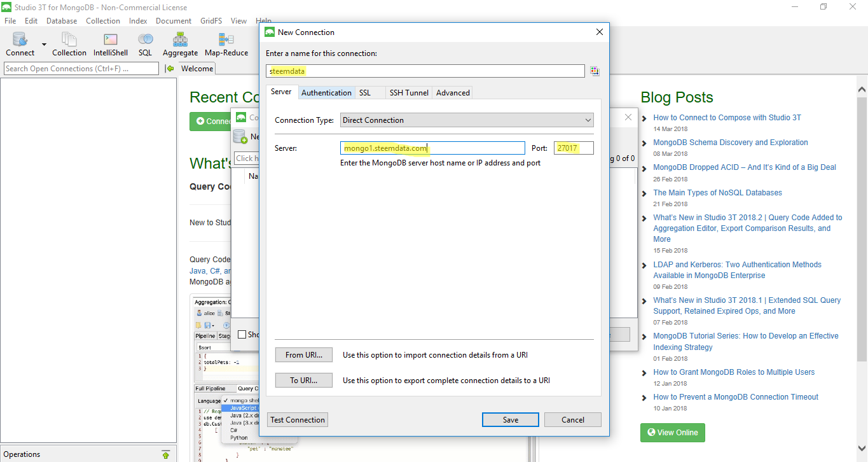Open the Database menu
Viewport: 868px width, 462px height.
[x=62, y=21]
